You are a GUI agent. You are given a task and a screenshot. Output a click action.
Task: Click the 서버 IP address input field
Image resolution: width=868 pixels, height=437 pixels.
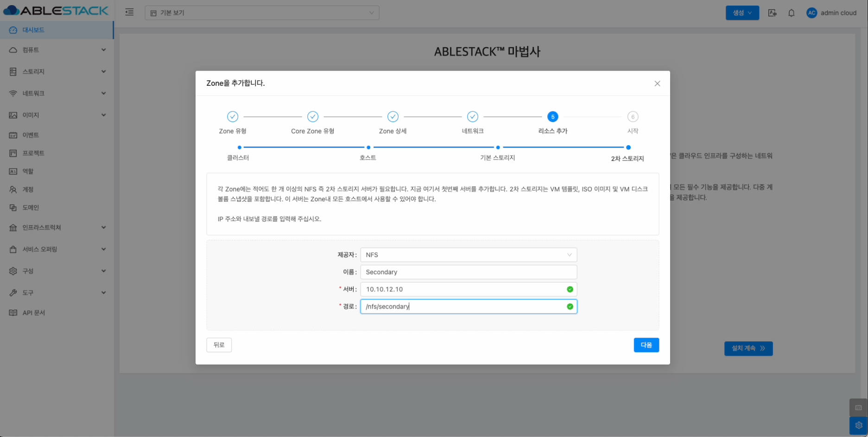tap(463, 289)
